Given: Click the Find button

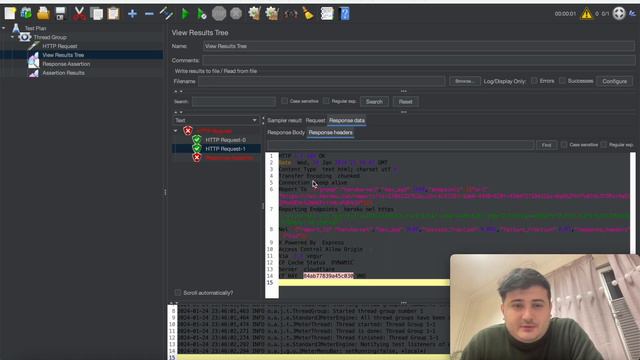Looking at the screenshot, I should 547,145.
